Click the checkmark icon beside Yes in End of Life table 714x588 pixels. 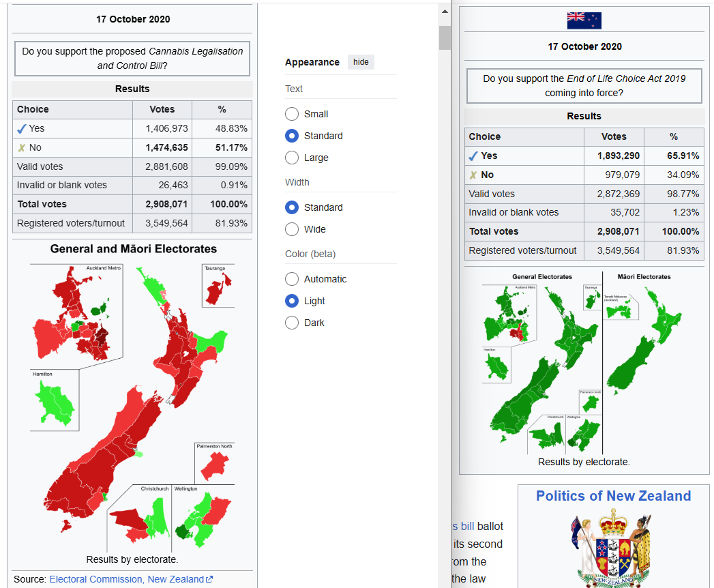click(x=473, y=156)
